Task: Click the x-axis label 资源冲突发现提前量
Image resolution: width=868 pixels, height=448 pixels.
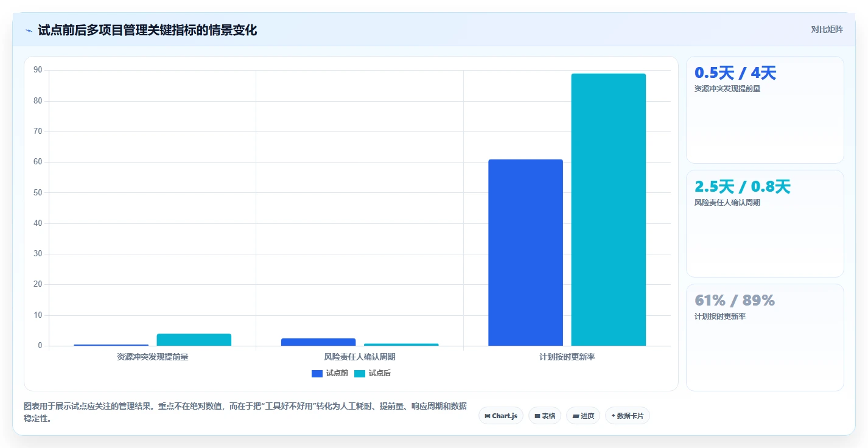Action: [153, 357]
